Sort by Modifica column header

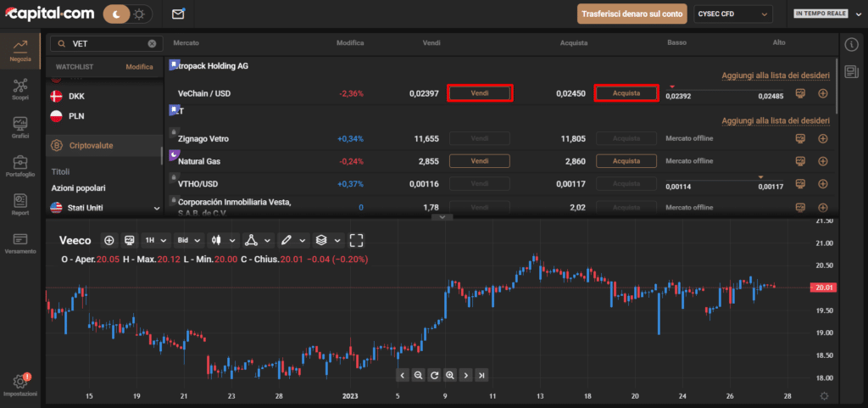tap(350, 43)
